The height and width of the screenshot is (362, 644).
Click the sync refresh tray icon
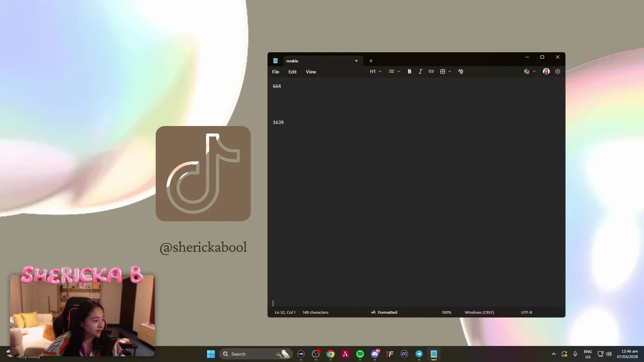pos(565,354)
